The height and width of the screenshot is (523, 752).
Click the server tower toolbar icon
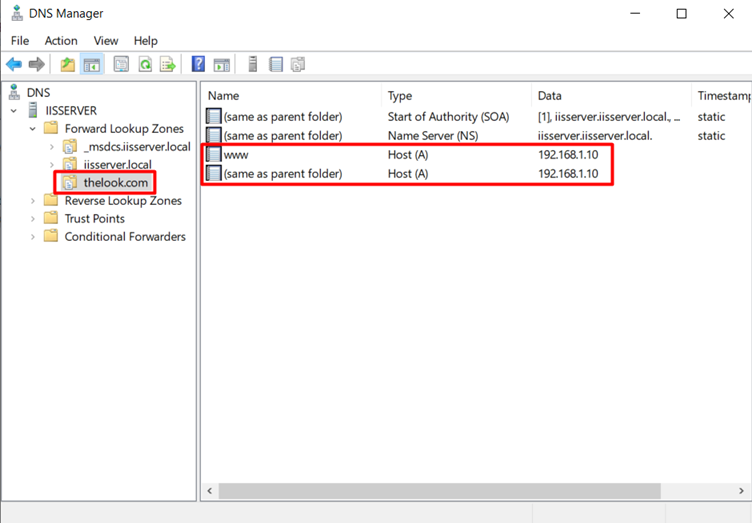pos(253,64)
